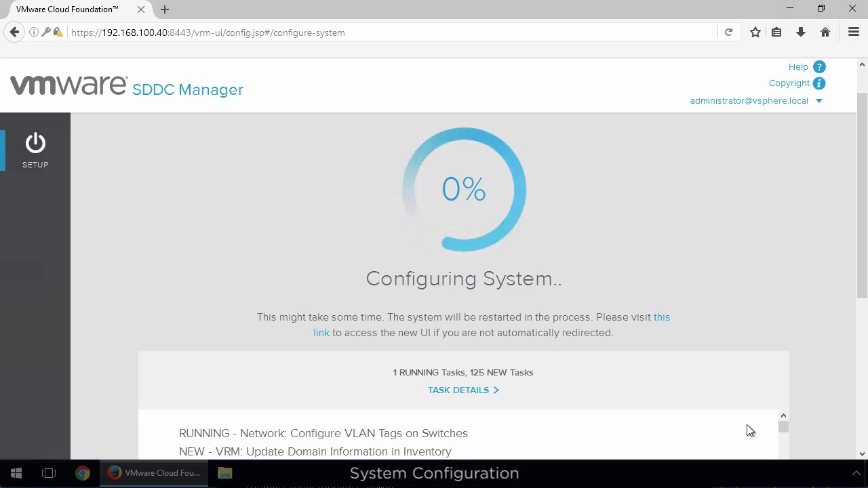Click the SETUP power icon in sidebar
Screen dimensions: 868x488
point(35,144)
